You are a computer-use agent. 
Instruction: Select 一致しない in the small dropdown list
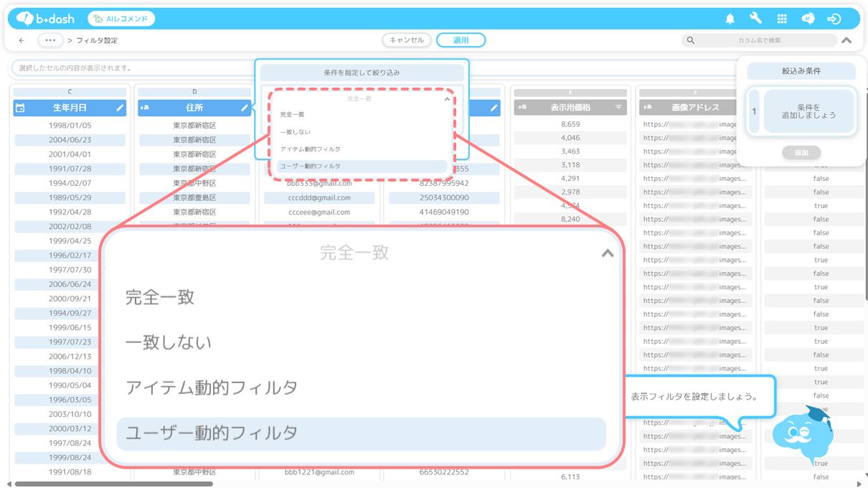[296, 132]
